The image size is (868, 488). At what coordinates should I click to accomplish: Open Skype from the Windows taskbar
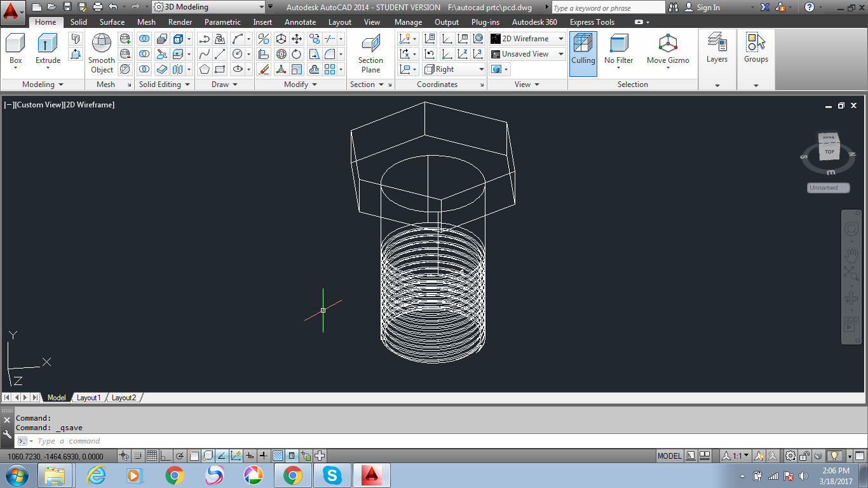tap(332, 475)
